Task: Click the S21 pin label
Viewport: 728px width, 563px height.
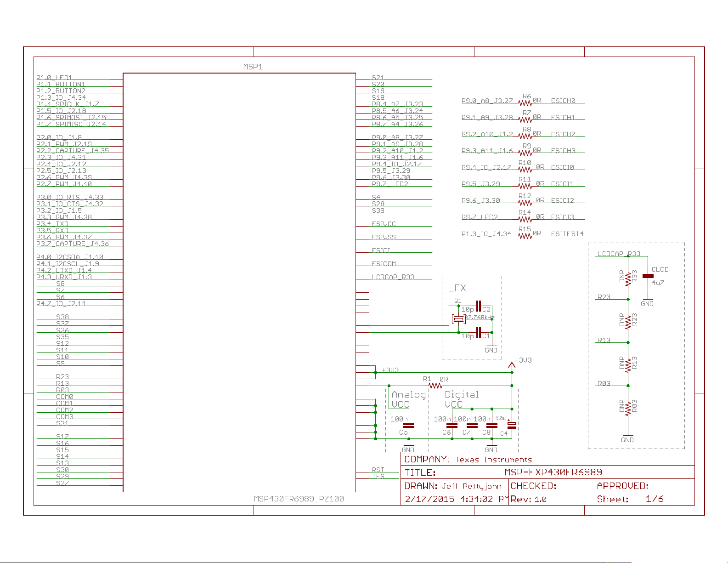Action: click(378, 78)
